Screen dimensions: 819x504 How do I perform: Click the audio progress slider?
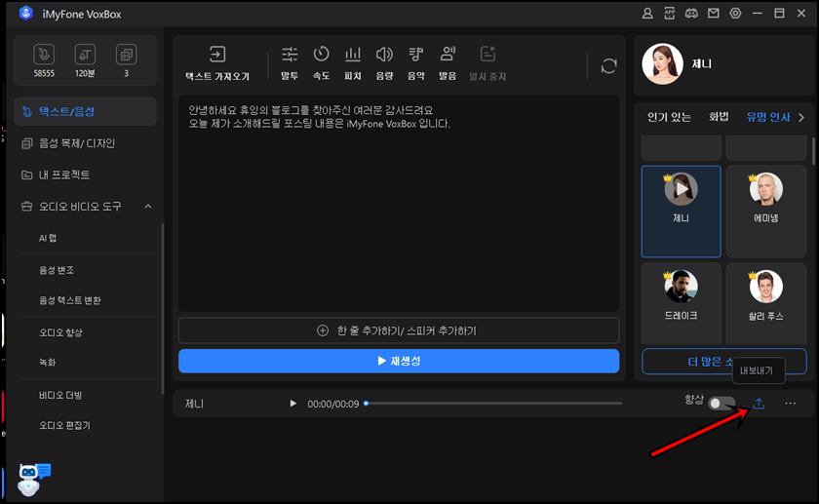pos(493,404)
